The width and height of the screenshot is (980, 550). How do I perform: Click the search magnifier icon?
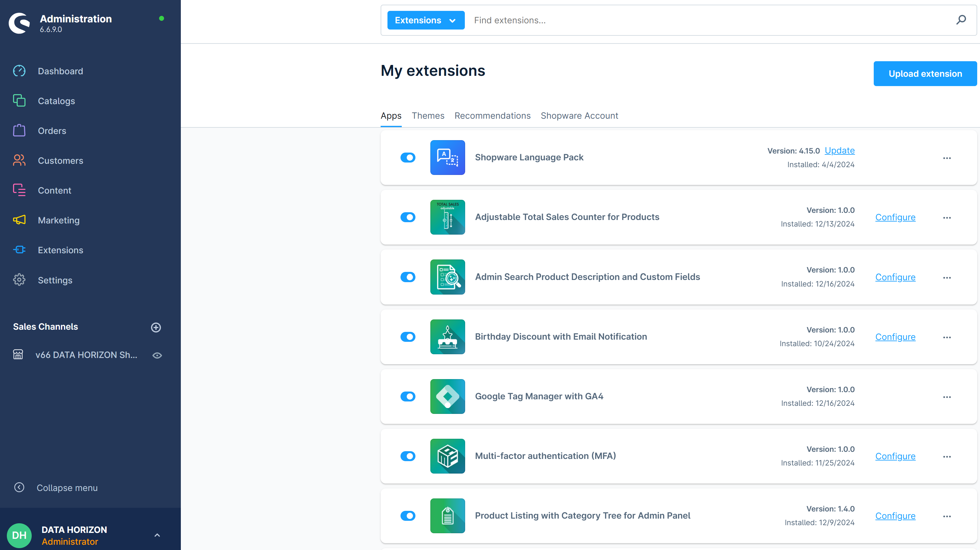(961, 20)
